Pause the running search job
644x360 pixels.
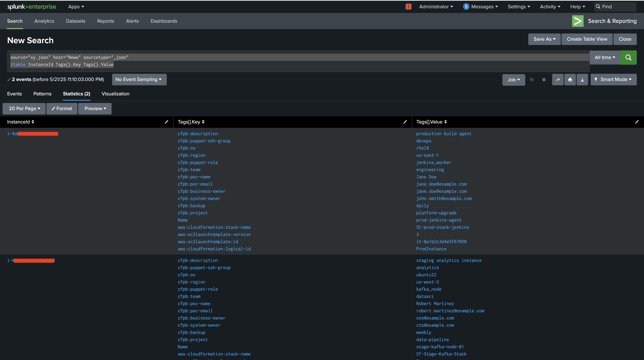pos(532,80)
